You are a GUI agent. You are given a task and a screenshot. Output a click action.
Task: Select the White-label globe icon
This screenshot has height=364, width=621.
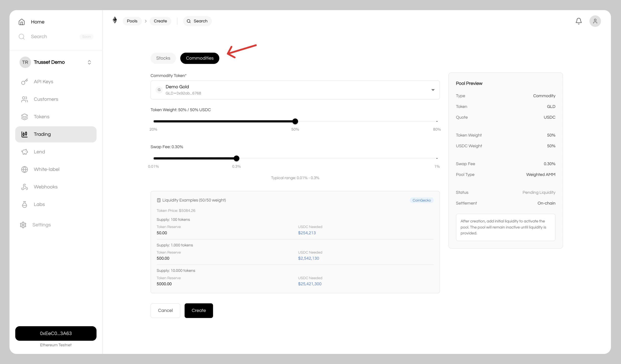(24, 169)
